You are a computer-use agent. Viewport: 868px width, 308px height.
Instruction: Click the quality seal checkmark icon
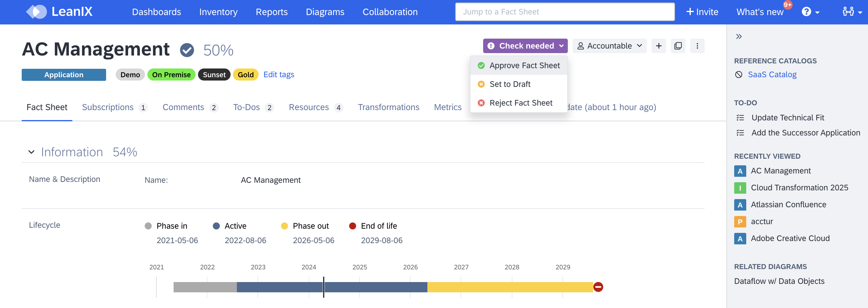(187, 50)
